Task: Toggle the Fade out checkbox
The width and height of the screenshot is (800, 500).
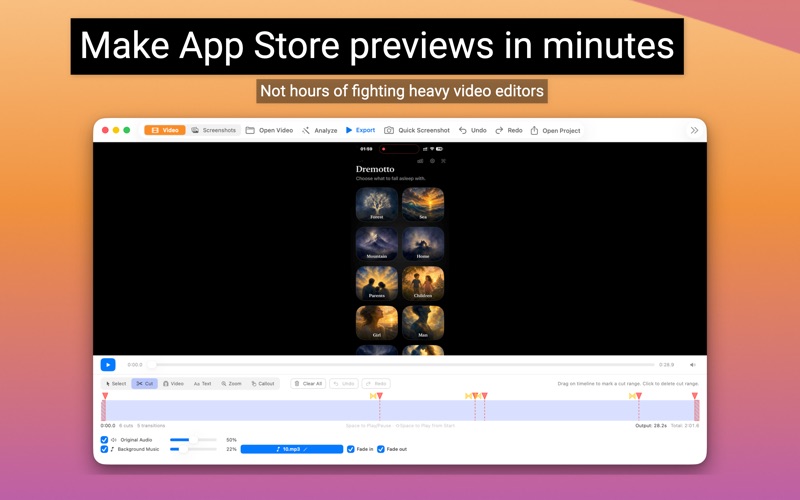Action: coord(381,449)
